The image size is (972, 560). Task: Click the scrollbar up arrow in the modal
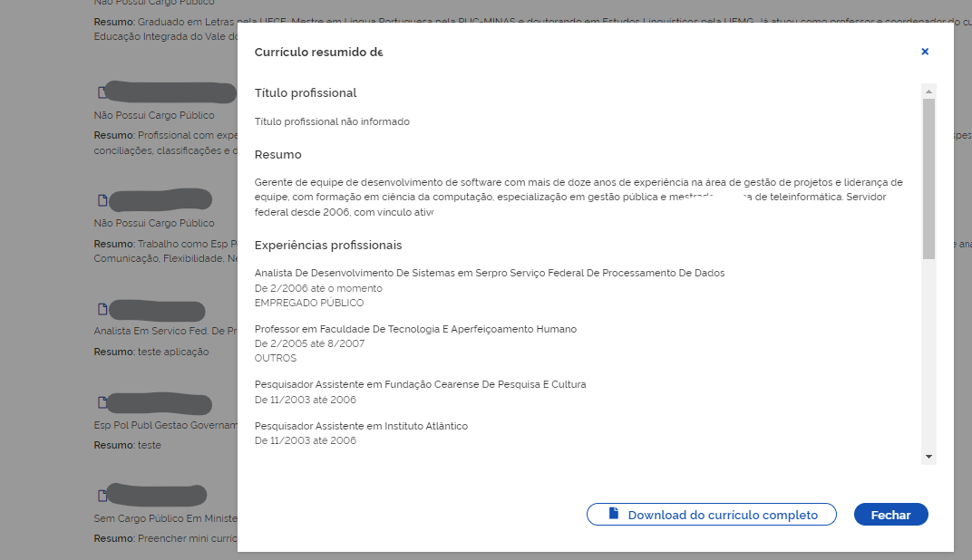pos(928,92)
